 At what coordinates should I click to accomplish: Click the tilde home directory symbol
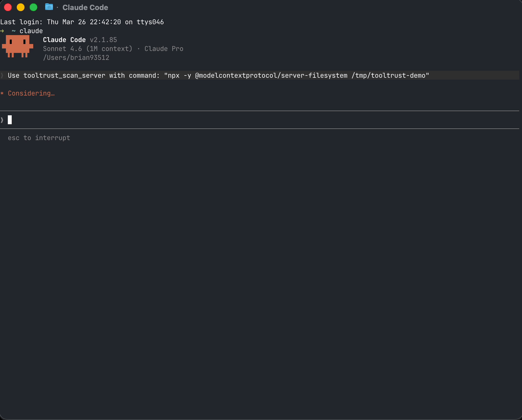click(x=13, y=31)
